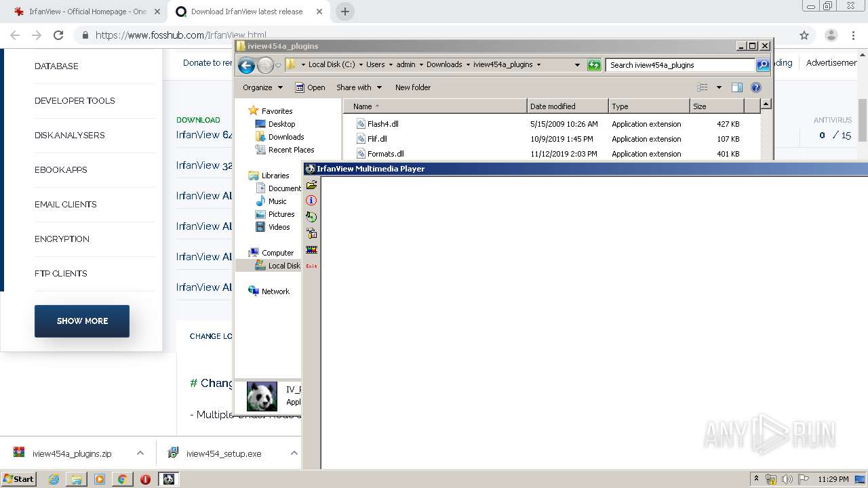Click the volume speaker tray icon

pos(787,479)
